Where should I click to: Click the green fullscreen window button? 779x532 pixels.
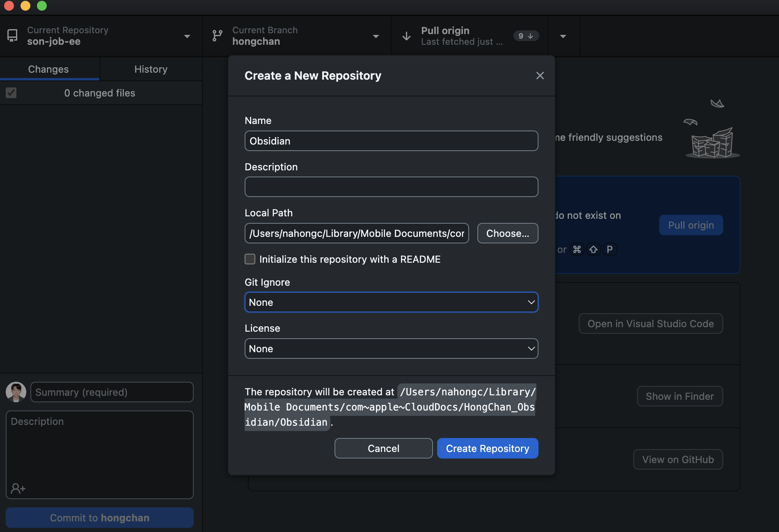pos(42,6)
